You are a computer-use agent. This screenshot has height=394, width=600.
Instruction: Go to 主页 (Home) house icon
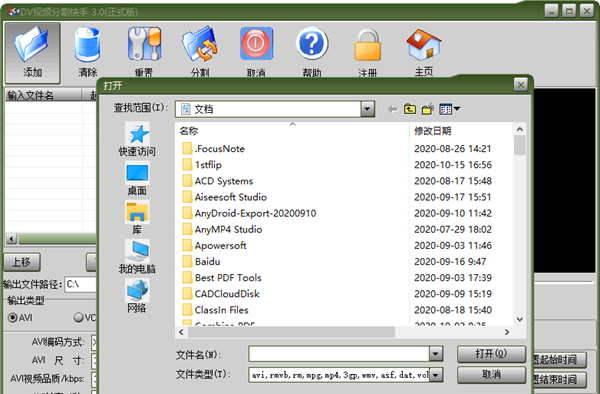click(424, 45)
